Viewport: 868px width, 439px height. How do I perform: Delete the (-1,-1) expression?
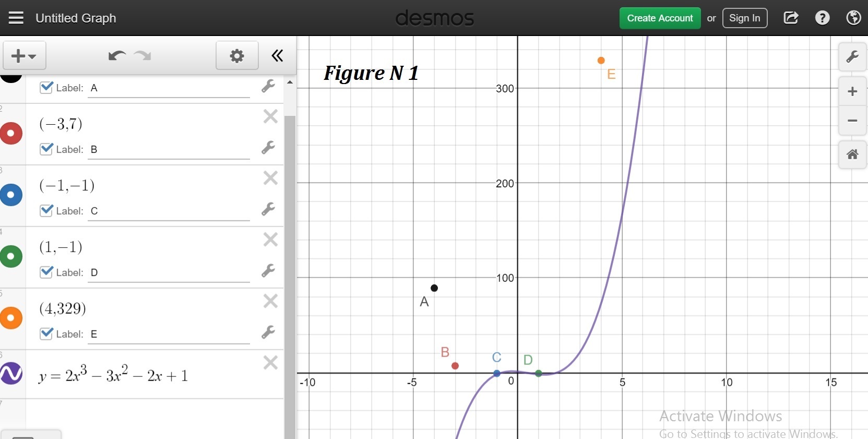click(x=270, y=178)
